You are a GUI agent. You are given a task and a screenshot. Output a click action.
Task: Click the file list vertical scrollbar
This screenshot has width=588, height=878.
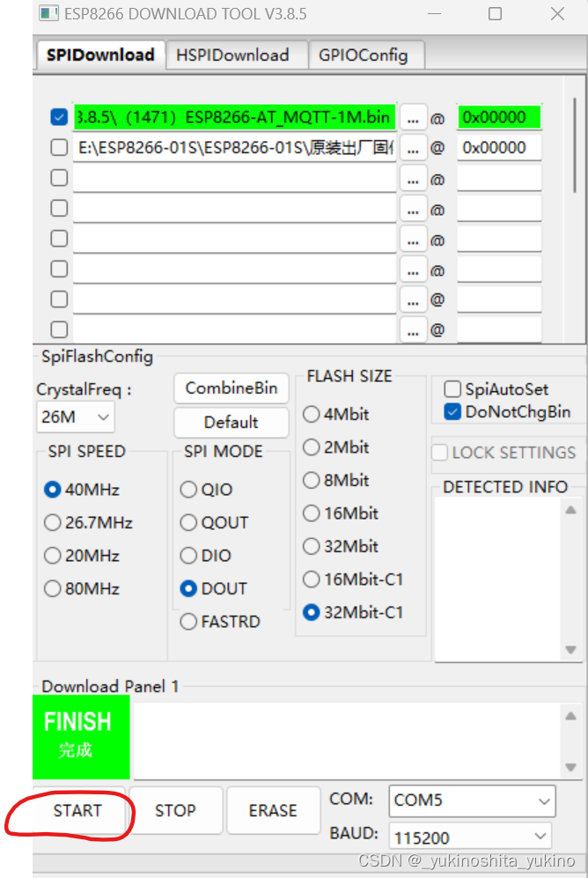tap(575, 145)
